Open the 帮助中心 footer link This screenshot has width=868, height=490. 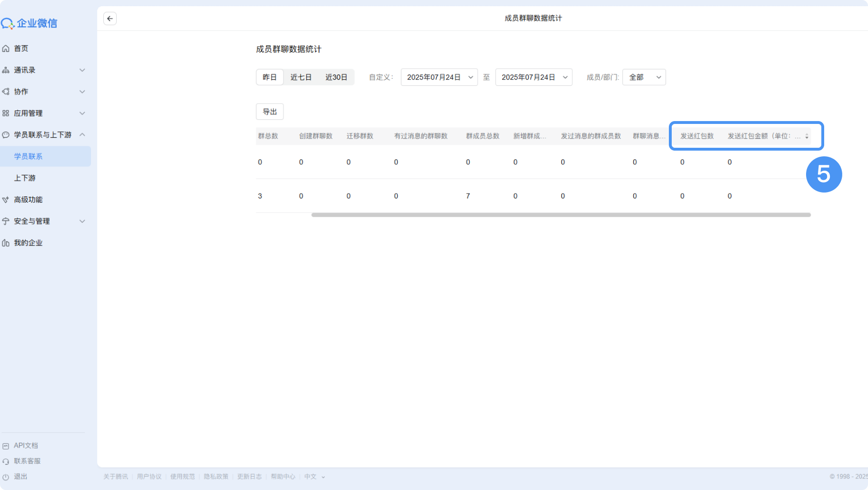coord(283,477)
